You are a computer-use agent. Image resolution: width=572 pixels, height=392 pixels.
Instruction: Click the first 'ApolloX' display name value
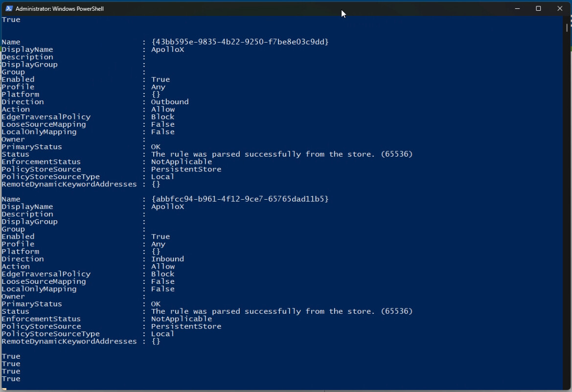pos(168,49)
